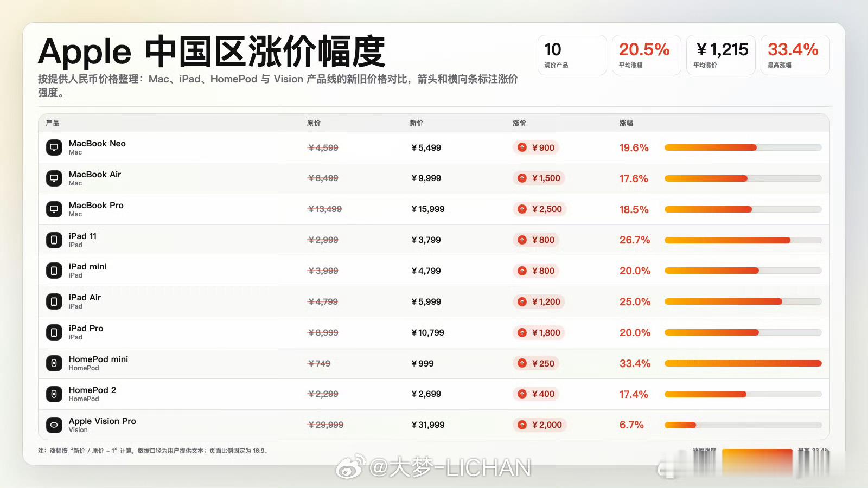Click the 原价 column header

tap(314, 123)
